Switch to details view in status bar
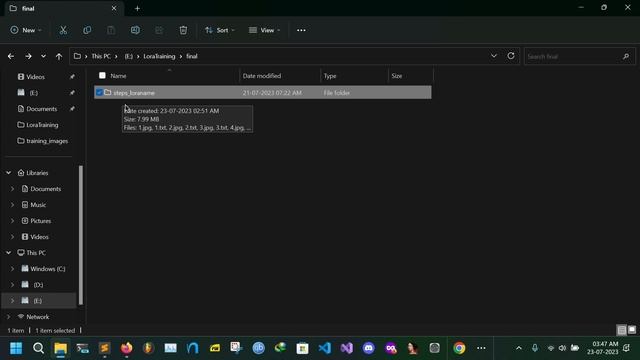 click(x=622, y=330)
